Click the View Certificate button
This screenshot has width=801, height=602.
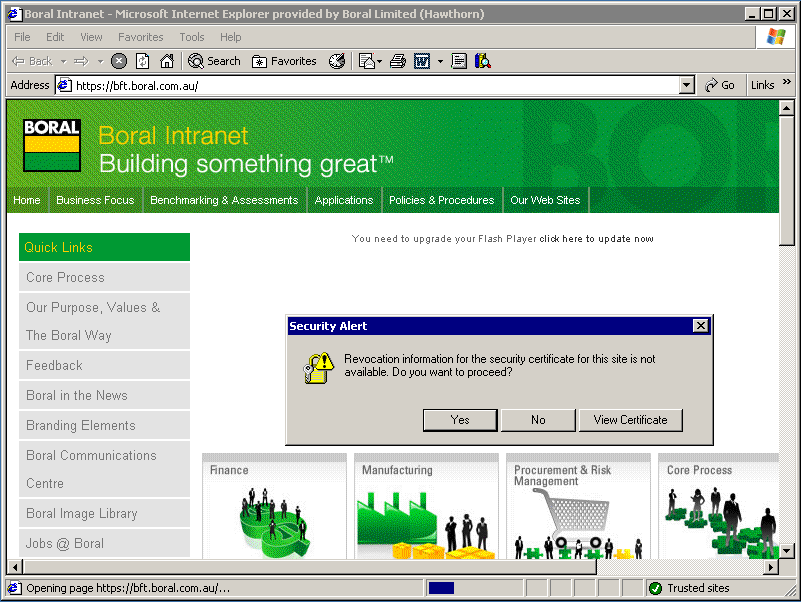coord(630,420)
